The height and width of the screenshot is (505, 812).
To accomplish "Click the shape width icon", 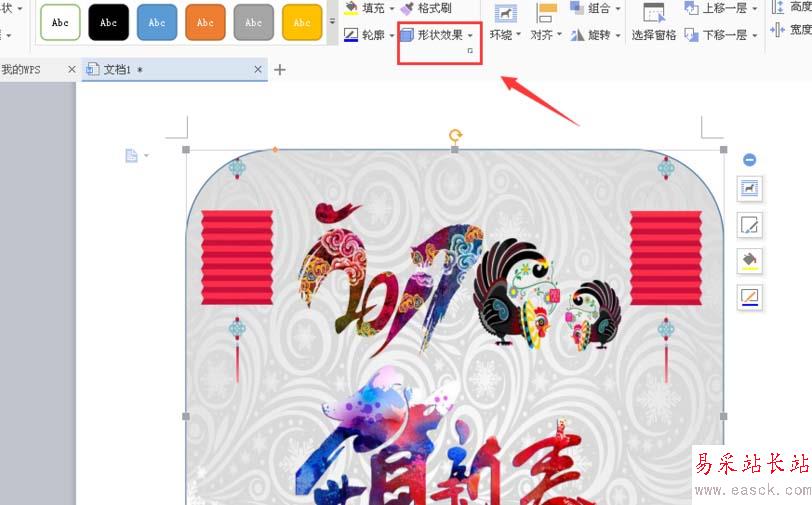I will (777, 31).
